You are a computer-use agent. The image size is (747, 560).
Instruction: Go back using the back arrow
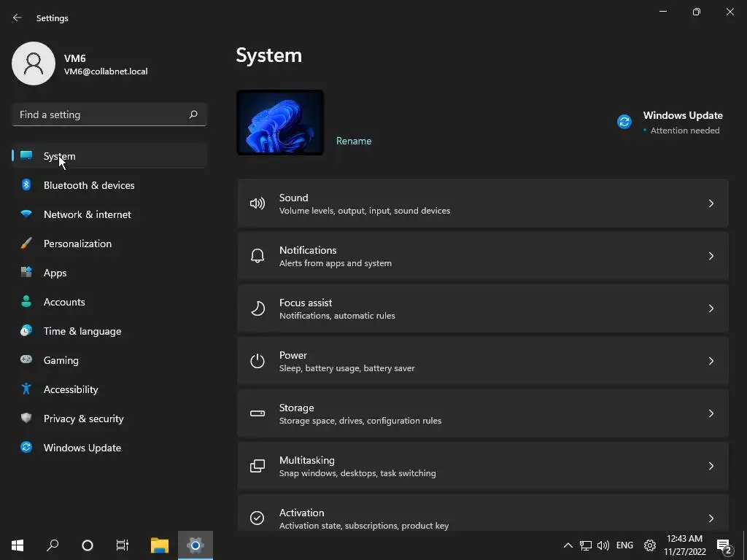click(x=18, y=17)
